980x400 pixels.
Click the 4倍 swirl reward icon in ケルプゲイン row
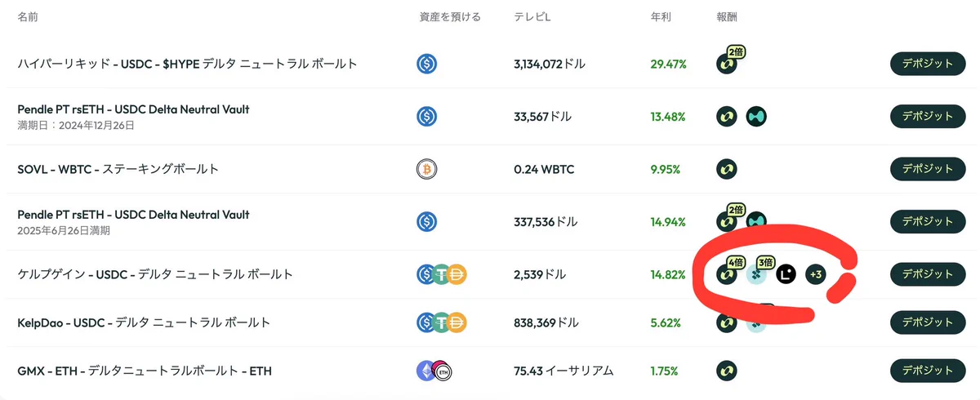(727, 274)
